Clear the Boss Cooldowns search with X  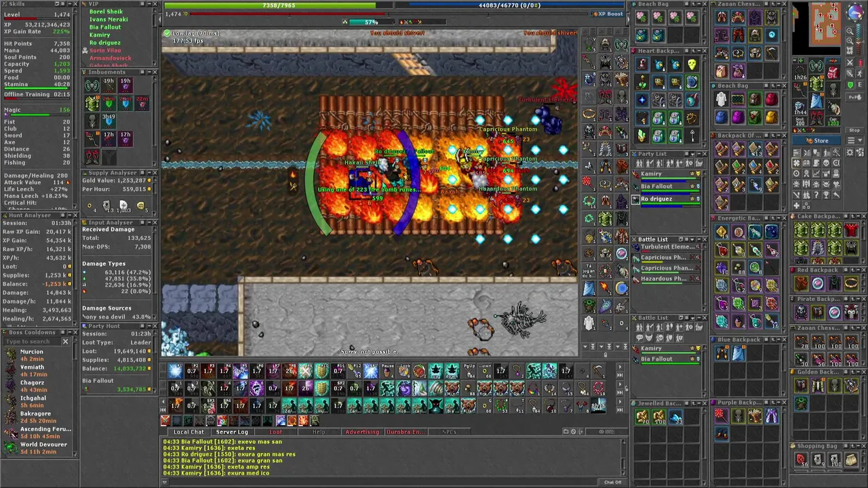pyautogui.click(x=66, y=341)
